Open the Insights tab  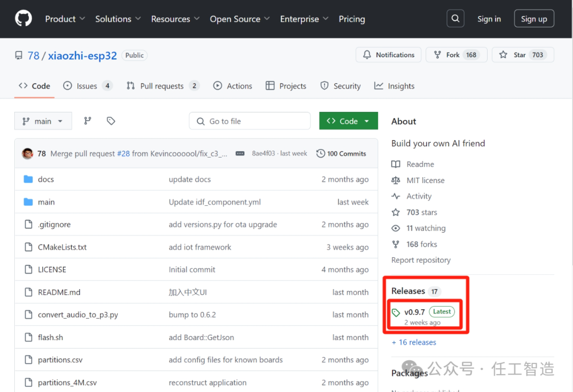pyautogui.click(x=394, y=86)
